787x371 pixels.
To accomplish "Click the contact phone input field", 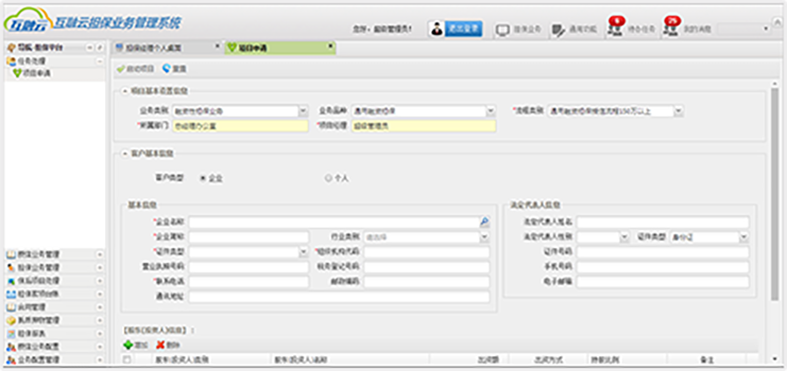I will coord(249,282).
